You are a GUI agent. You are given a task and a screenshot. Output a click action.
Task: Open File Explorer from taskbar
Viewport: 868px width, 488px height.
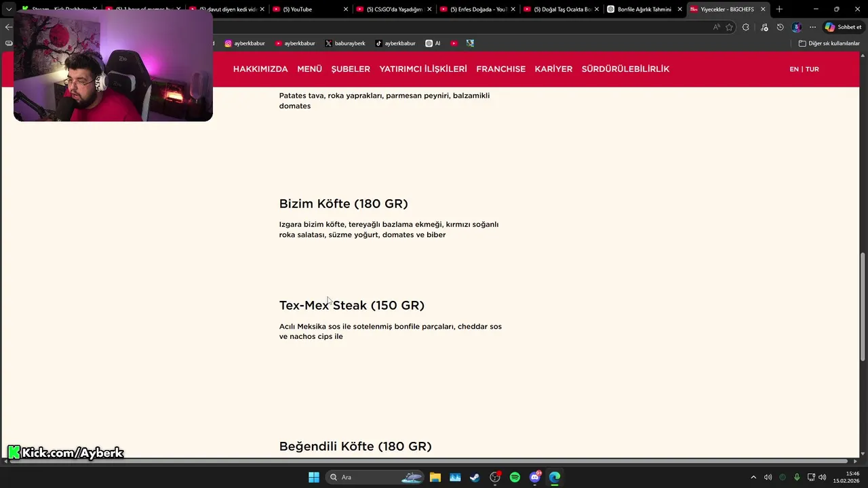click(x=435, y=477)
